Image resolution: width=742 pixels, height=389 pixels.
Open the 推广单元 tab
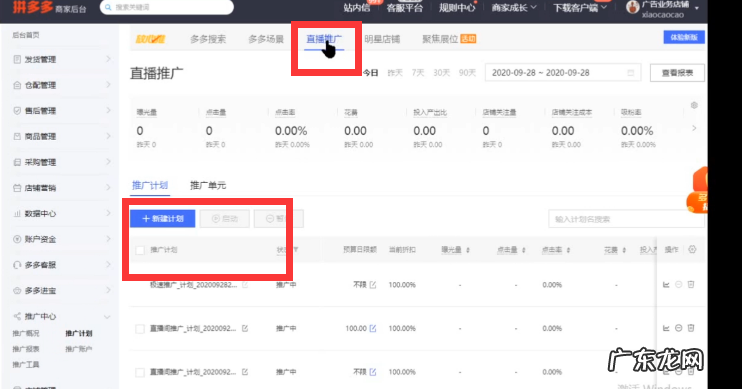click(208, 185)
